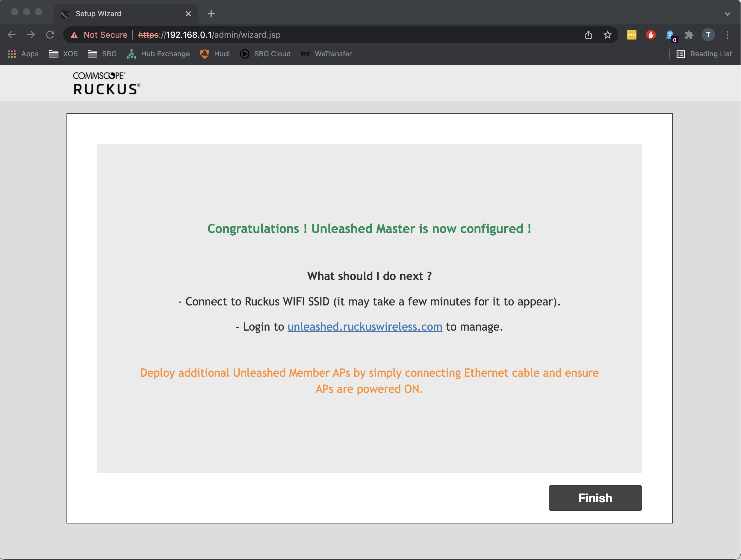Screen dimensions: 741x560
Task: Open the SBG bookmarks folder
Action: [x=102, y=54]
